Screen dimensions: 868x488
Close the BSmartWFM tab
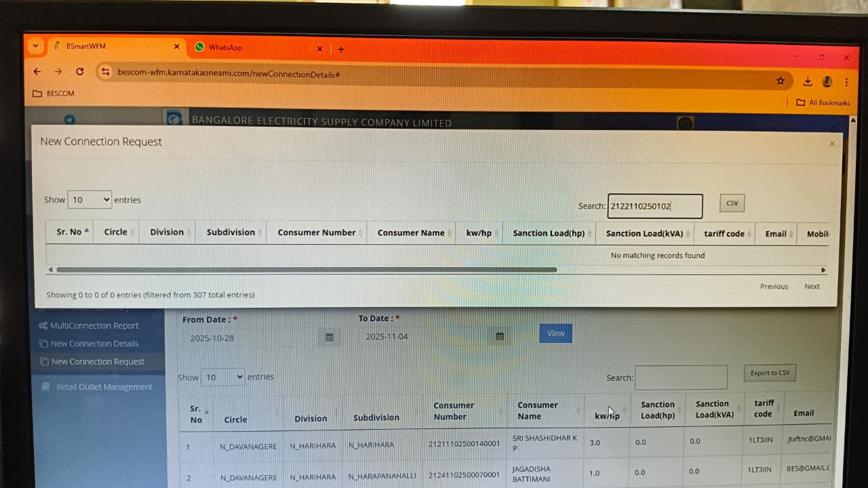[176, 47]
